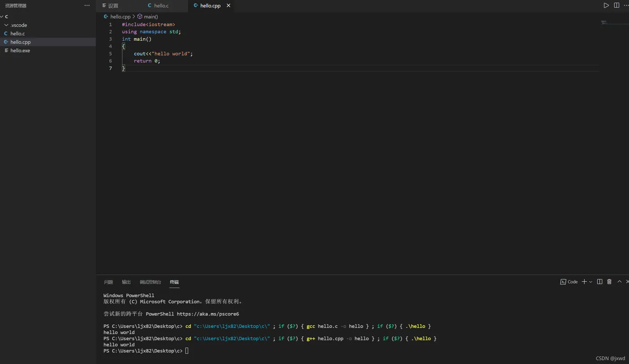
Task: Select the Code terminal instance
Action: (569, 282)
